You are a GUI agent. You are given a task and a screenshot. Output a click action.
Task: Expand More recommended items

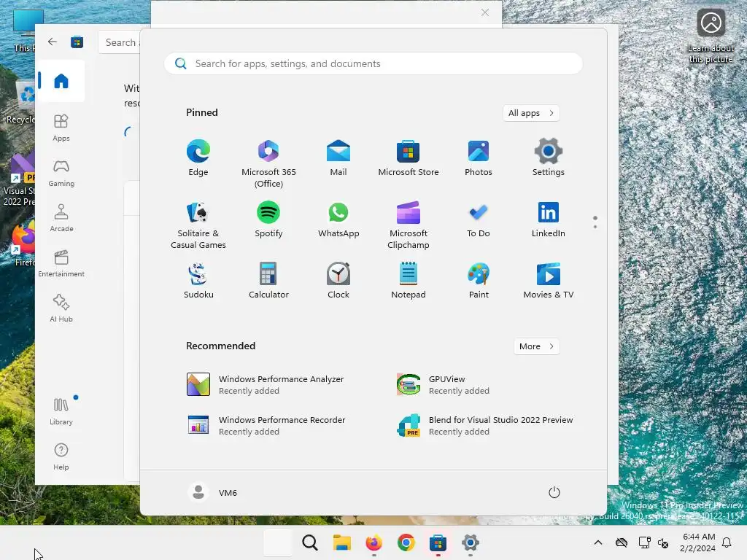(536, 346)
